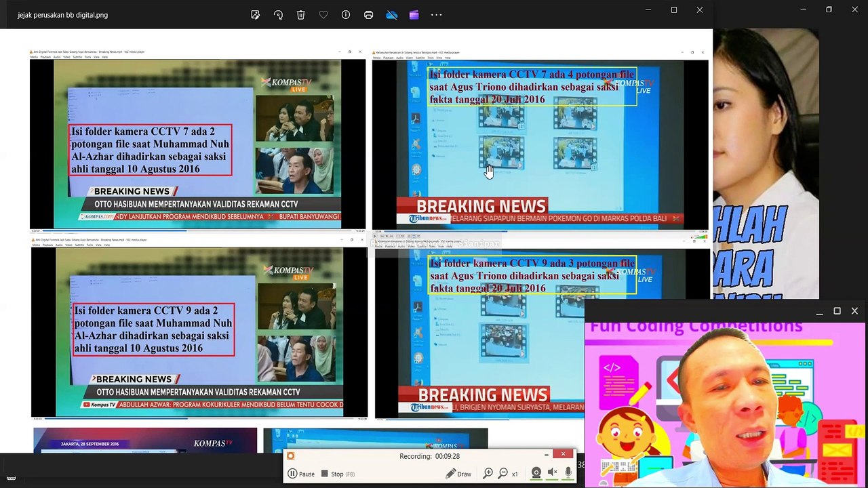The width and height of the screenshot is (868, 488).
Task: Click the orange recorder app icon
Action: tap(291, 456)
